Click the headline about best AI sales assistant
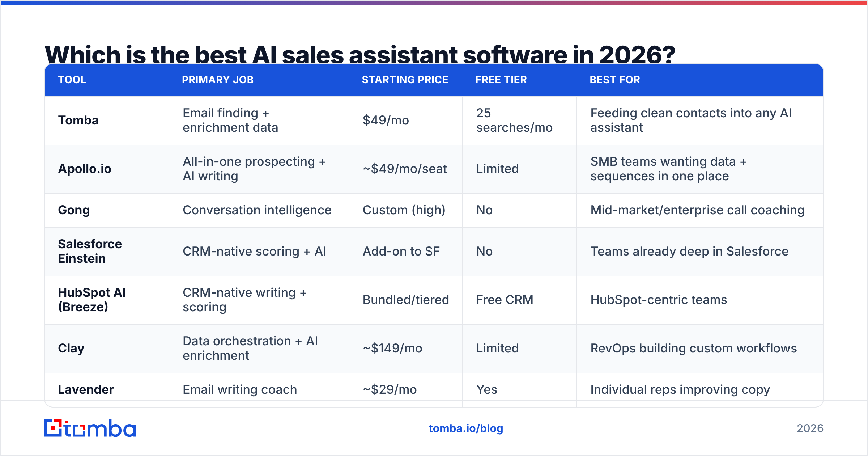Viewport: 868px width, 456px height. click(360, 54)
